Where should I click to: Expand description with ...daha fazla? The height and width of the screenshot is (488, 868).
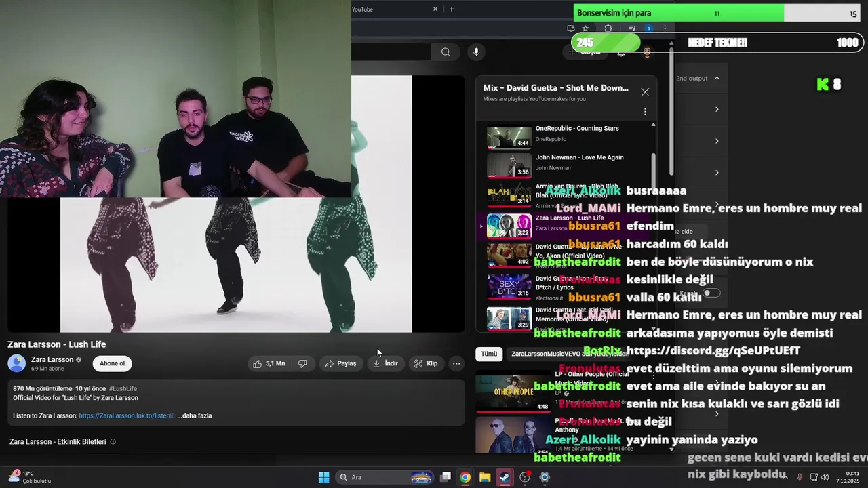point(195,415)
